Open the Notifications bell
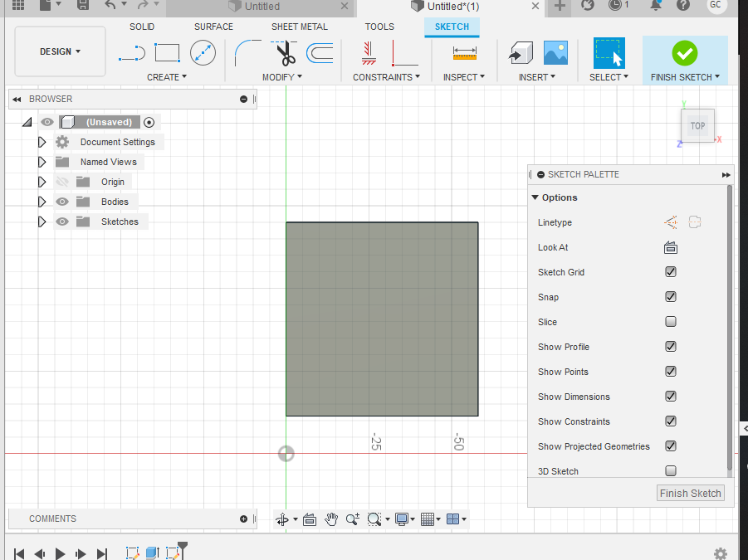748x560 pixels. click(x=656, y=5)
